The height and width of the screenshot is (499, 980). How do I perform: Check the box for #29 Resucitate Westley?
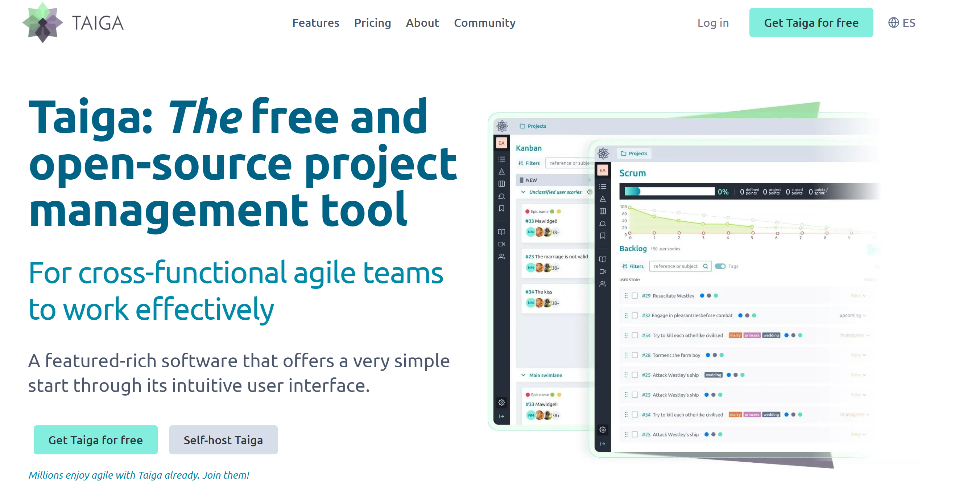coord(635,296)
